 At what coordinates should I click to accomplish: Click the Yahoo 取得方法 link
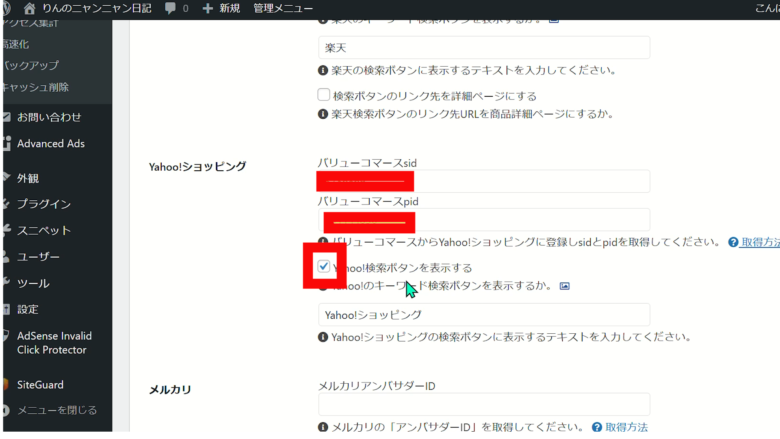[759, 242]
